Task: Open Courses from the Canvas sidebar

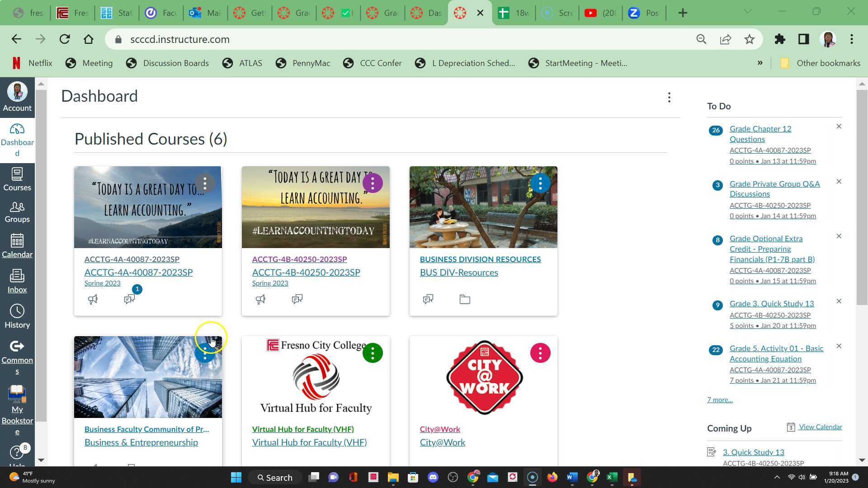Action: (x=17, y=178)
